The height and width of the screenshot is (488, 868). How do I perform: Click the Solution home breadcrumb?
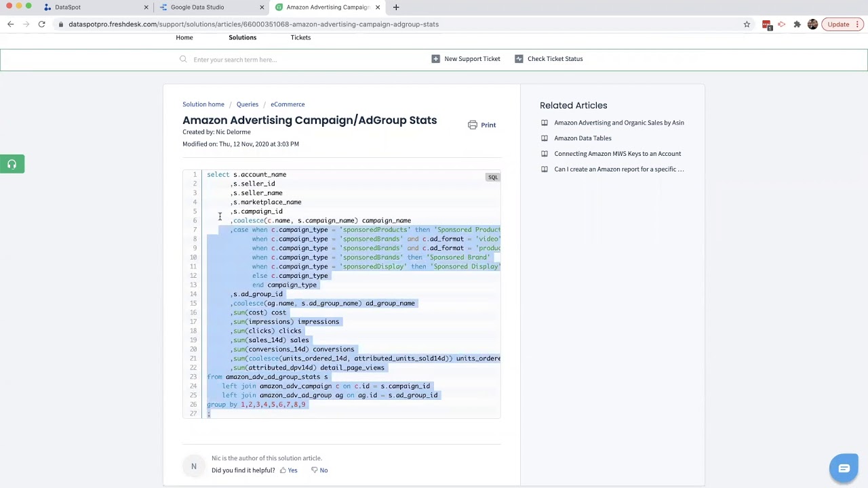tap(203, 104)
